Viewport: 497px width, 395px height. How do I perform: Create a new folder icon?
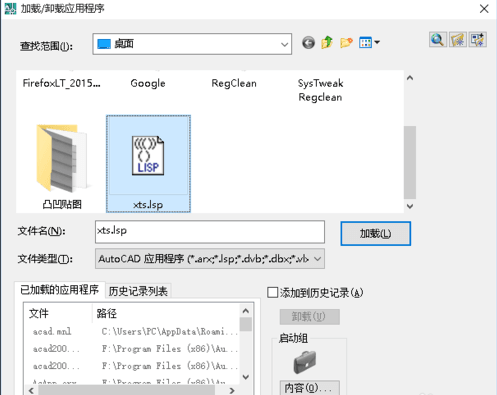[x=346, y=43]
